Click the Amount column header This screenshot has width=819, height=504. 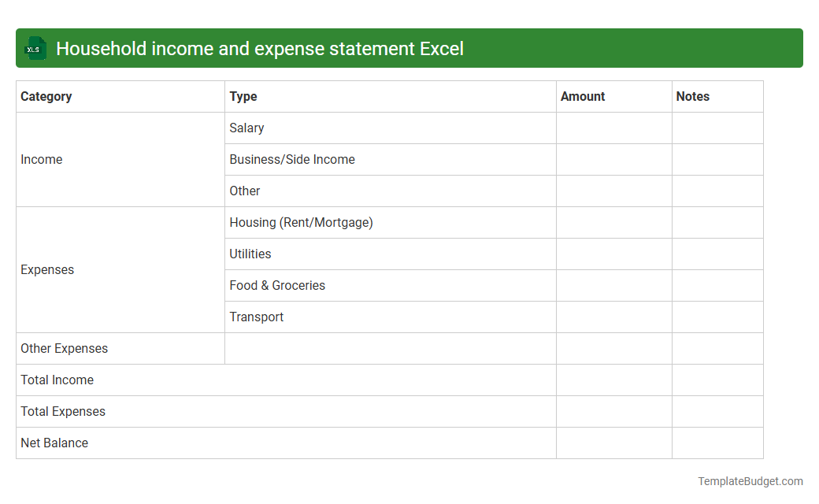pyautogui.click(x=583, y=96)
